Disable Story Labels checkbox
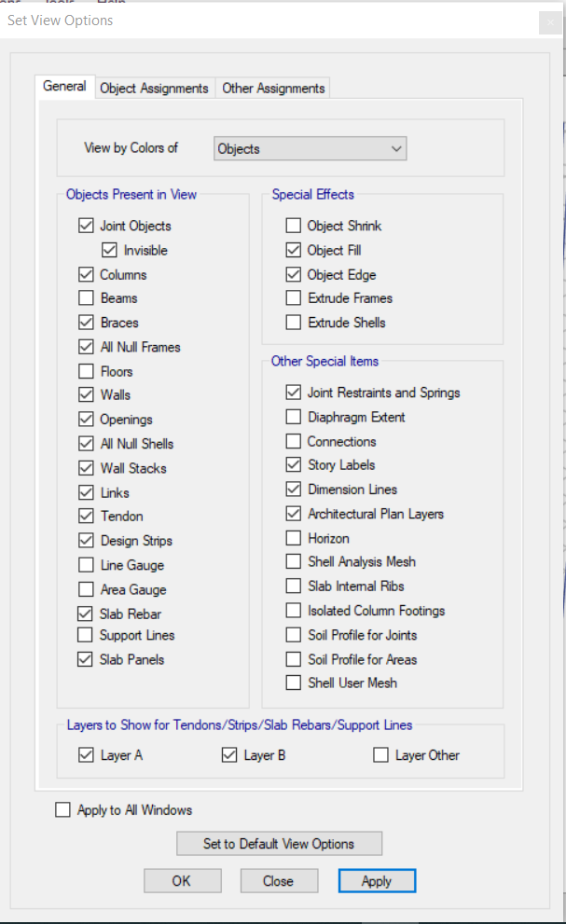 [293, 465]
